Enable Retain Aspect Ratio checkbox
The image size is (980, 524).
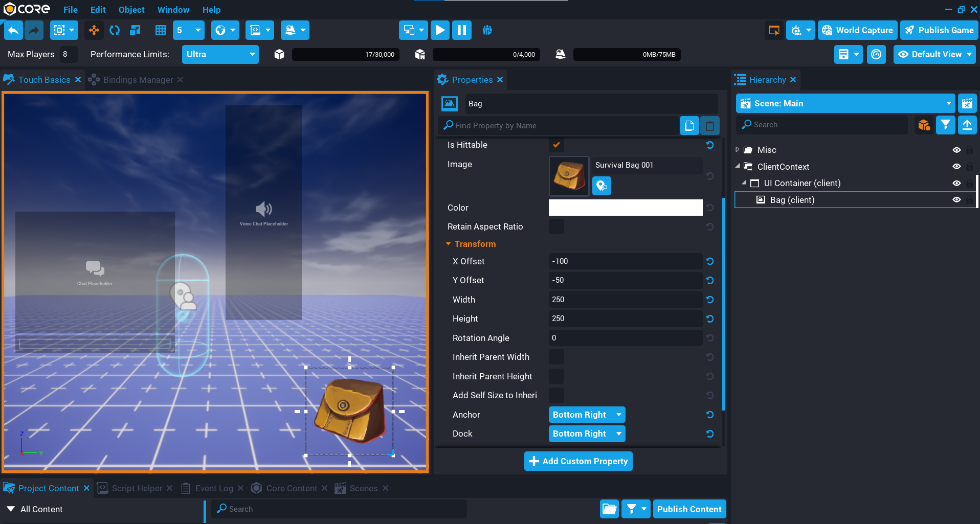556,226
